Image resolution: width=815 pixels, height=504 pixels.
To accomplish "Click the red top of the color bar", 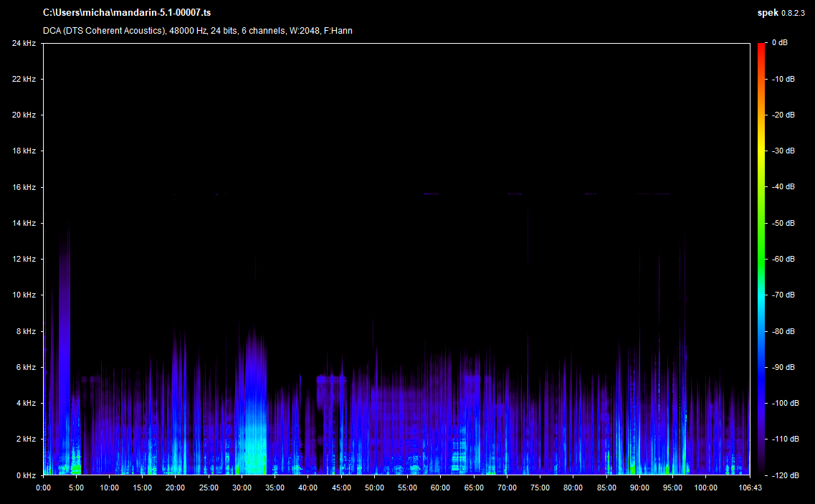I will coord(761,47).
